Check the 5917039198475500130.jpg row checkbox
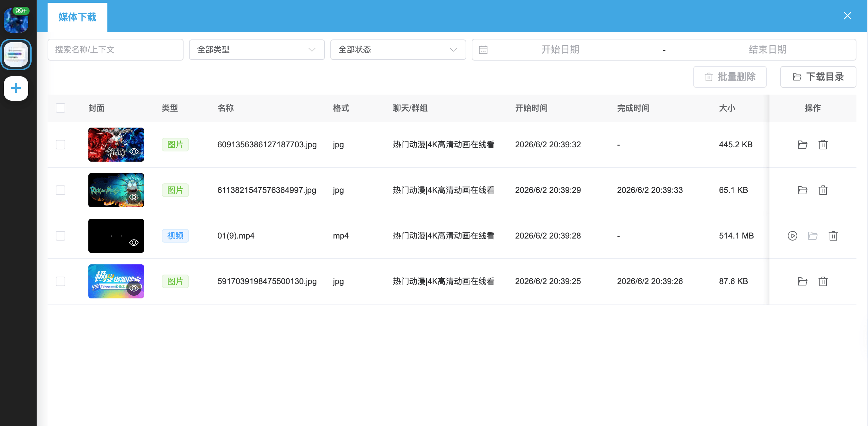The image size is (868, 426). [60, 281]
